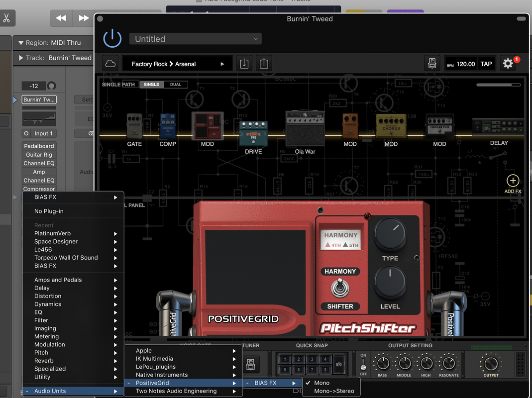Select Quick Snap slot 7
The width and height of the screenshot is (532, 398).
(312, 370)
